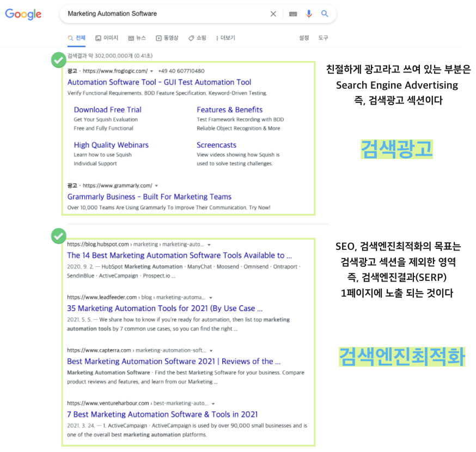The height and width of the screenshot is (452, 476).
Task: Expand capterra.com result dropdown arrow
Action: [211, 351]
